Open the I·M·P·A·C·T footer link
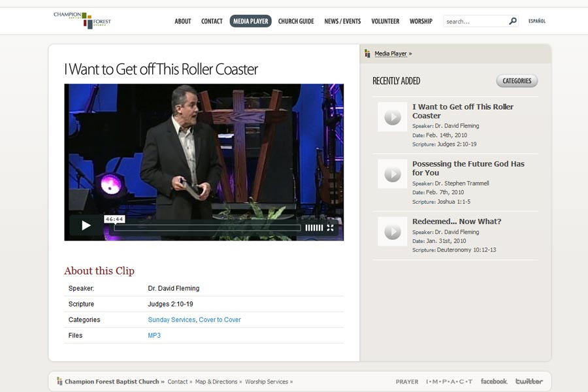The width and height of the screenshot is (588, 392). 449,382
